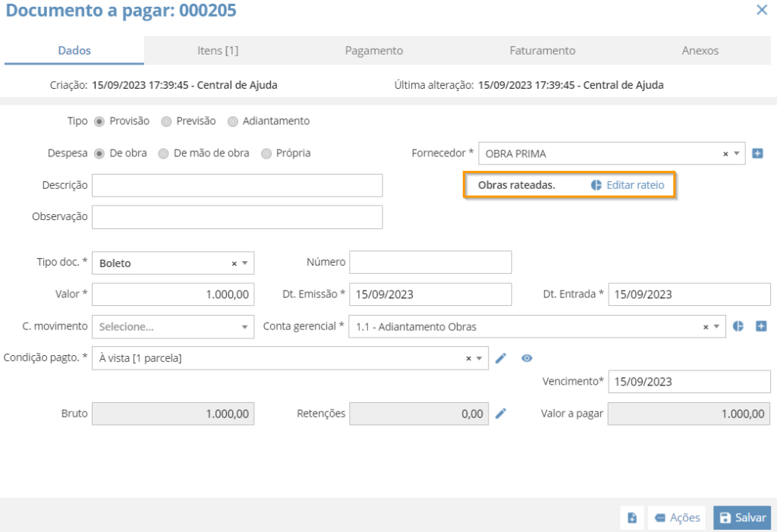Click Retenções value field 0,00

point(419,414)
